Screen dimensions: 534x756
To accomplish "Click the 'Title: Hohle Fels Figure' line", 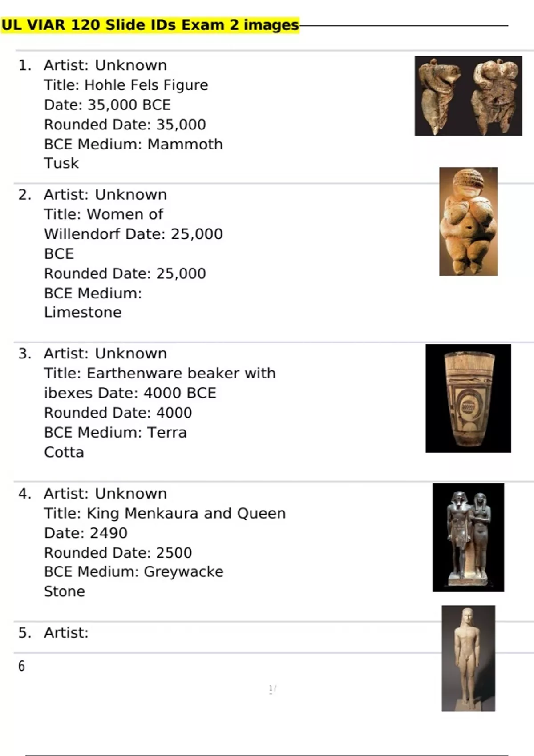I will tap(126, 85).
